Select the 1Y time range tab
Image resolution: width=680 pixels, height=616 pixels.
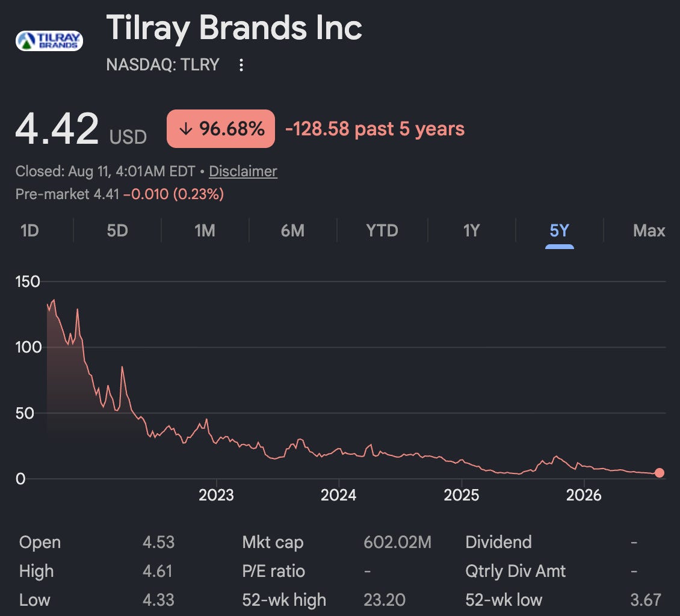click(471, 230)
